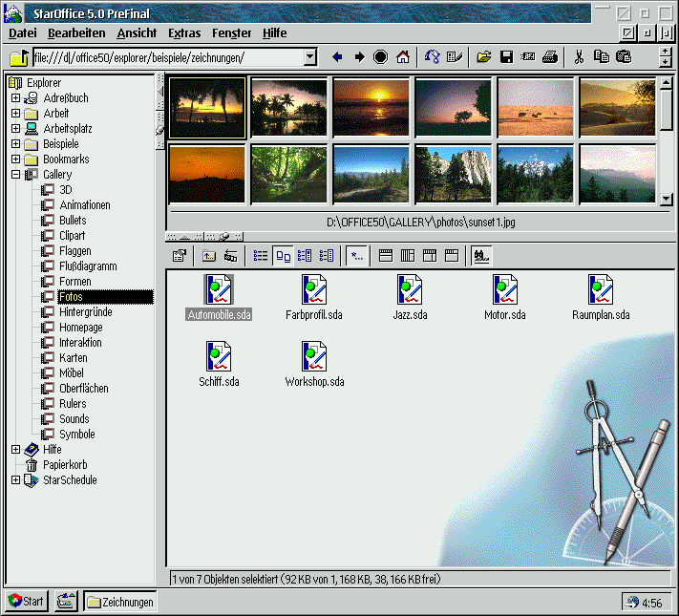
Task: Paste with the clipboard icon
Action: 624,56
